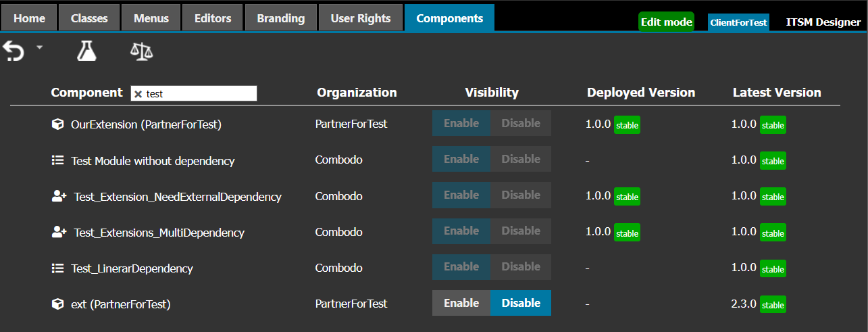Click the list icon beside Test Module without dependency
The image size is (868, 332).
tap(57, 161)
